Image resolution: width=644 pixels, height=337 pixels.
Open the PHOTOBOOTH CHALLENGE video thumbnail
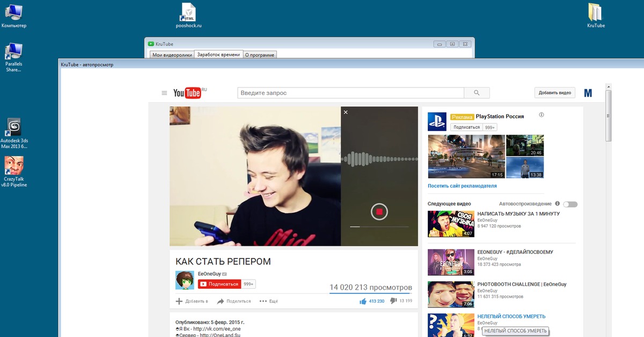[x=451, y=295]
